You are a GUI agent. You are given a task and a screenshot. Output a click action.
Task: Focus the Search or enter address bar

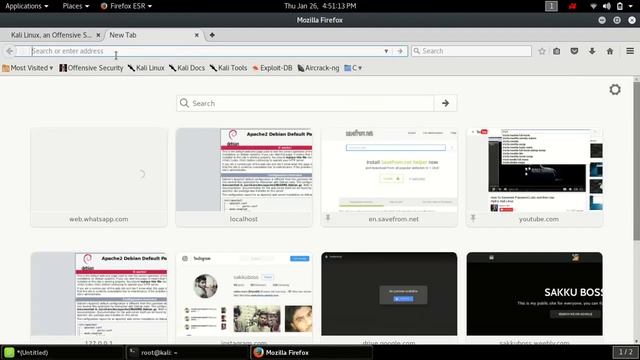(x=206, y=51)
